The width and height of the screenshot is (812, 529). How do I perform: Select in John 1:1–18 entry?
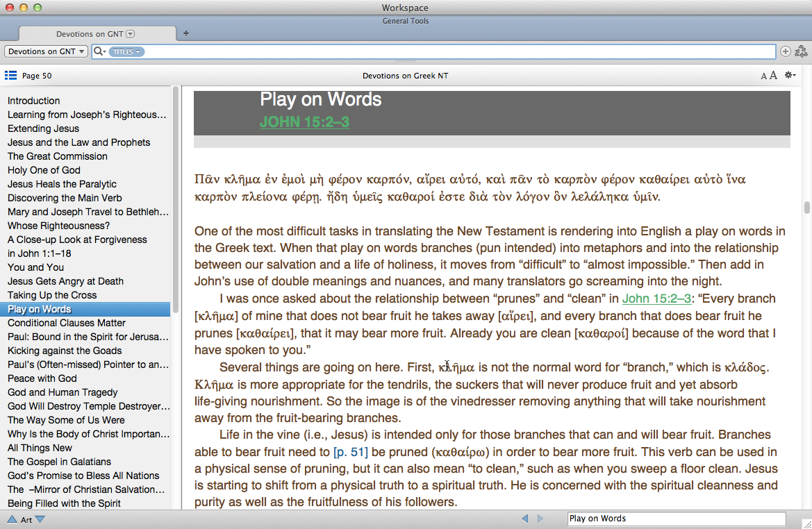[x=40, y=253]
